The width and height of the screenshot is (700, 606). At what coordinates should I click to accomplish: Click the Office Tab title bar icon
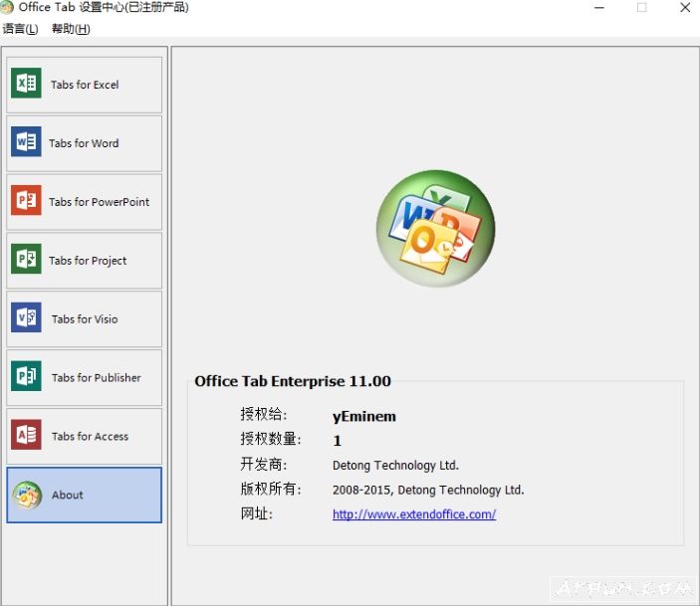pyautogui.click(x=7, y=7)
